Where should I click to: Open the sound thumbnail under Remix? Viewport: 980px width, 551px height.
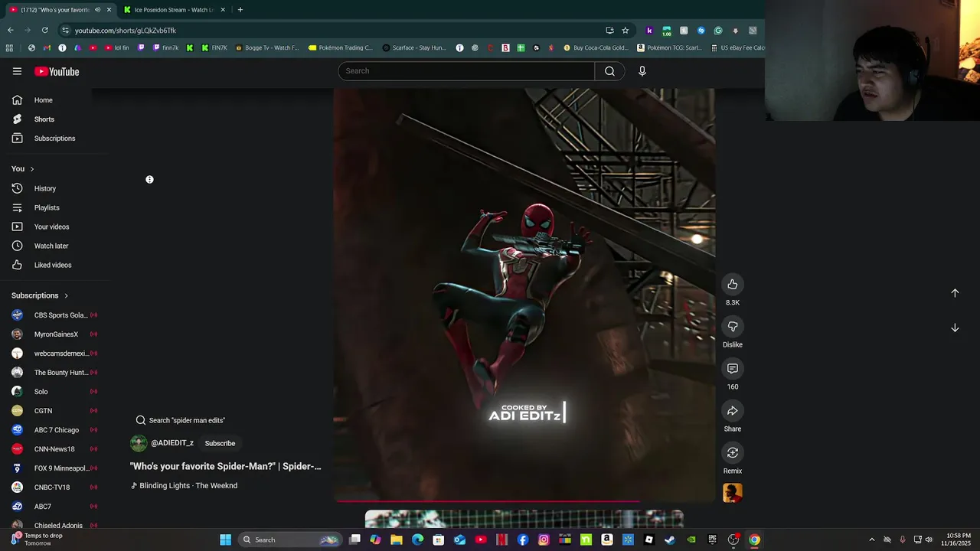point(733,493)
